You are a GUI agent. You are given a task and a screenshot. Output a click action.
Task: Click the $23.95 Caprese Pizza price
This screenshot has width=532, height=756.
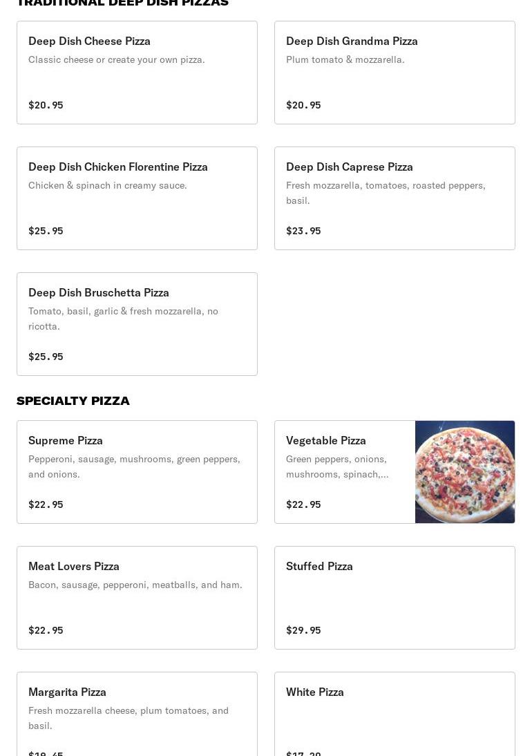pyautogui.click(x=303, y=231)
